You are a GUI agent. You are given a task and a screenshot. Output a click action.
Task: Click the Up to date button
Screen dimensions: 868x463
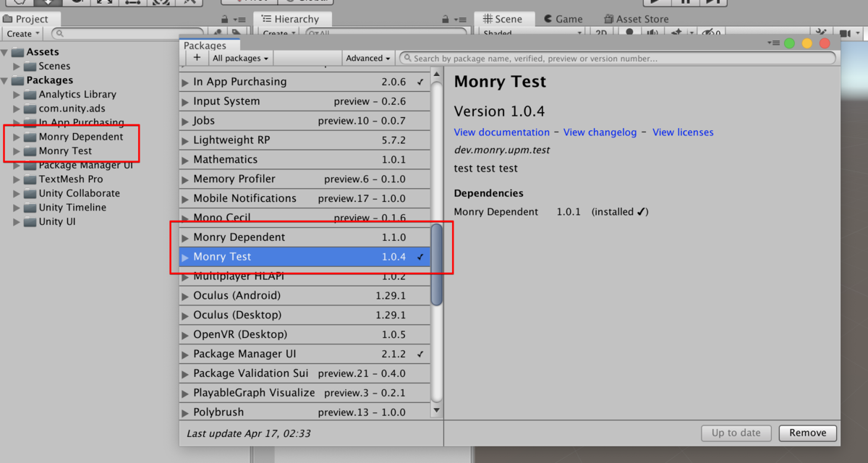736,433
